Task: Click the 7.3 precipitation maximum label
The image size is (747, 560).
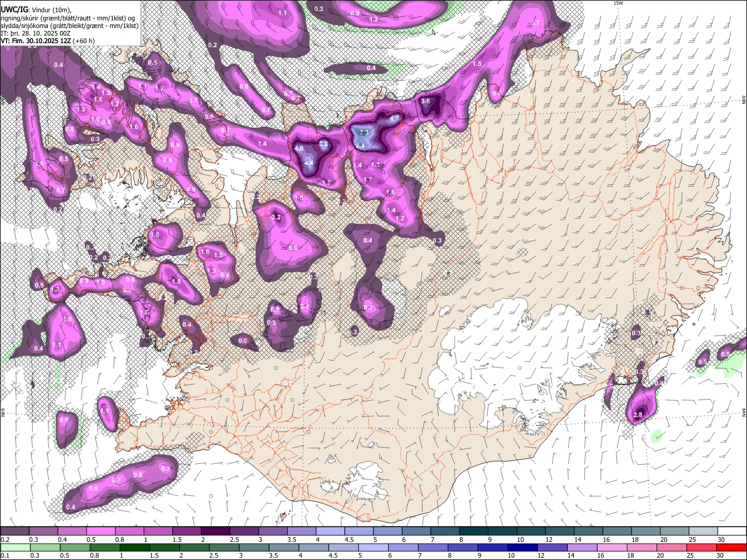Action: coord(364,133)
